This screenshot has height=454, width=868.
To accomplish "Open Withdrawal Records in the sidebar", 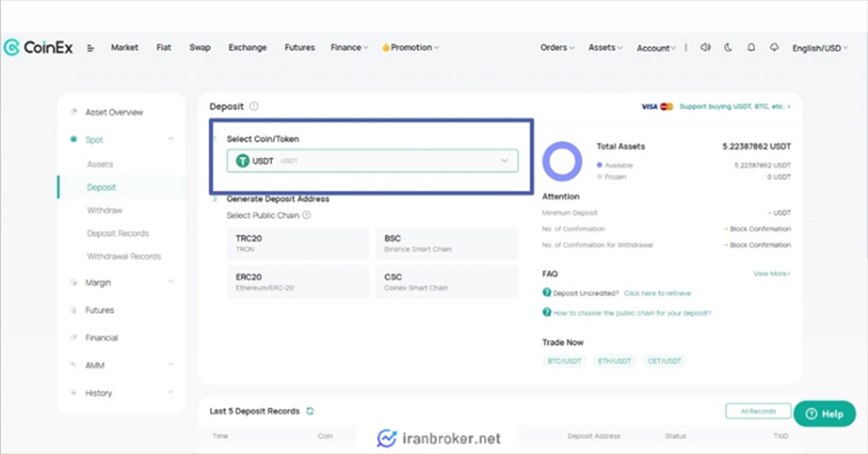I will pyautogui.click(x=124, y=256).
